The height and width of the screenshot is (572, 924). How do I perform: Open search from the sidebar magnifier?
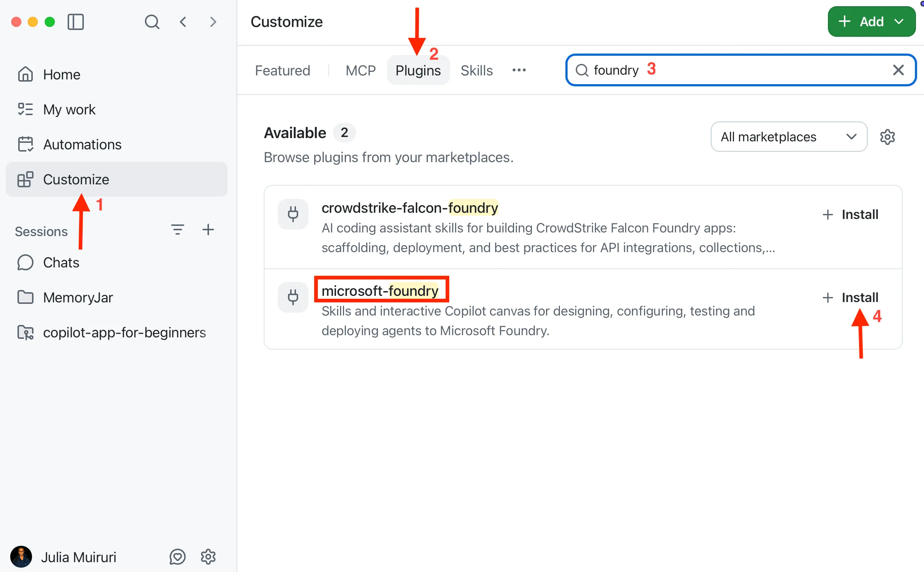tap(152, 22)
